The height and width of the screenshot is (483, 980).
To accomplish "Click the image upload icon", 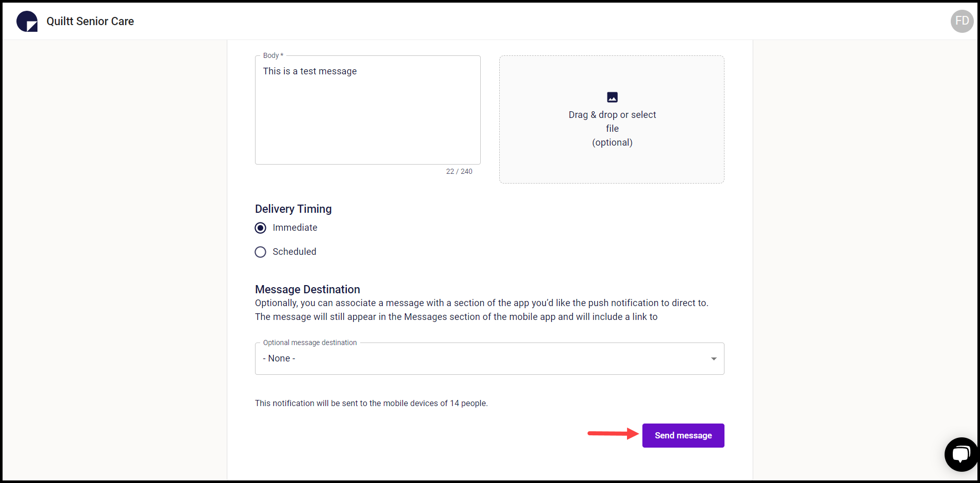I will tap(612, 97).
